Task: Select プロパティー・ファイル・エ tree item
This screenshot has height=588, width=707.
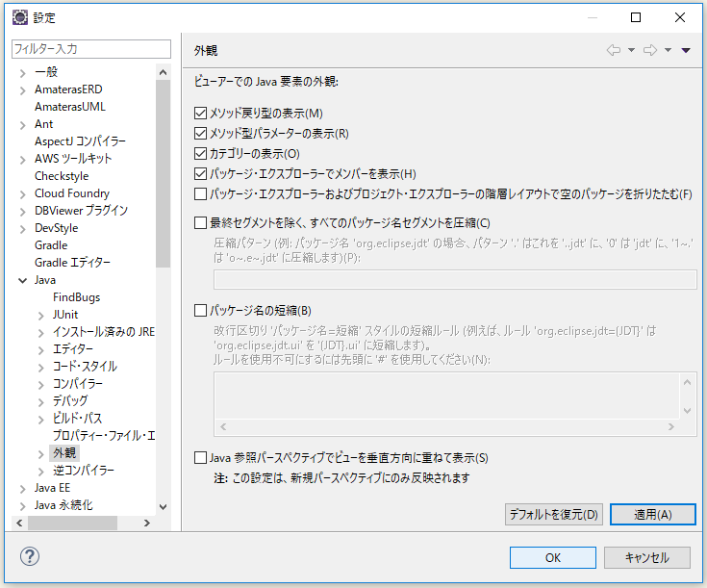Action: 104,436
